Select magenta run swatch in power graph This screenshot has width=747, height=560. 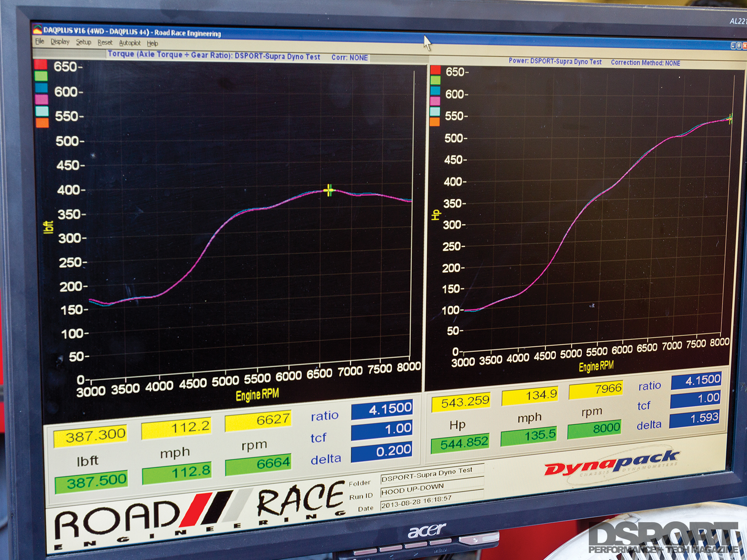[x=435, y=101]
